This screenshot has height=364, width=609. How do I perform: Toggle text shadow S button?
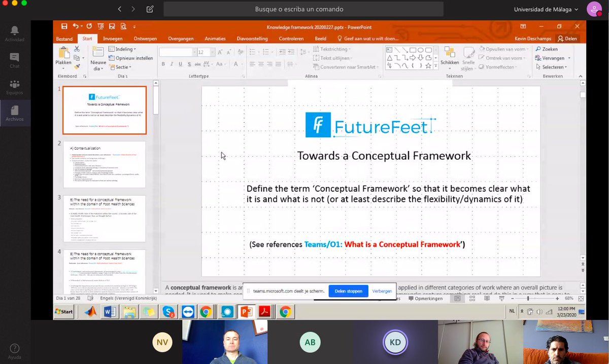tap(189, 64)
